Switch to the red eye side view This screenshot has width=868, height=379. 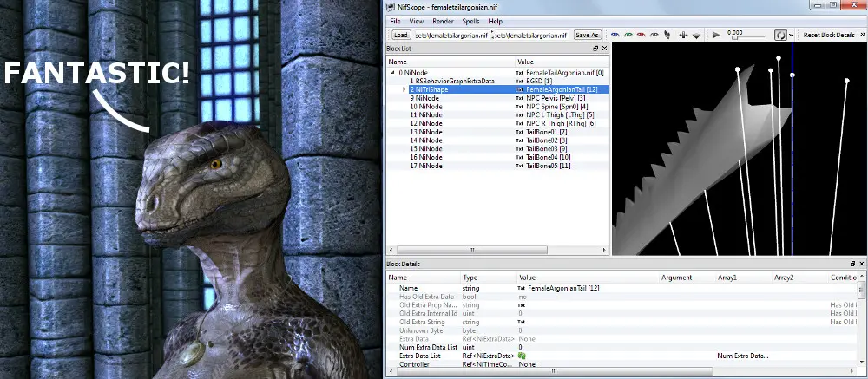(641, 35)
